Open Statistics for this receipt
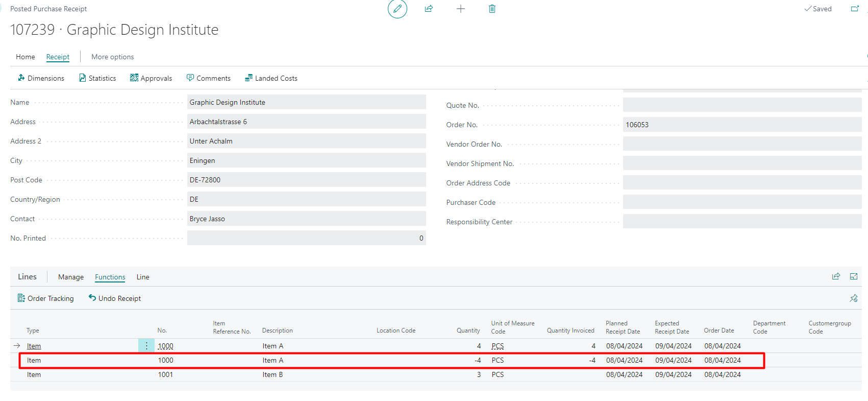 pos(97,78)
